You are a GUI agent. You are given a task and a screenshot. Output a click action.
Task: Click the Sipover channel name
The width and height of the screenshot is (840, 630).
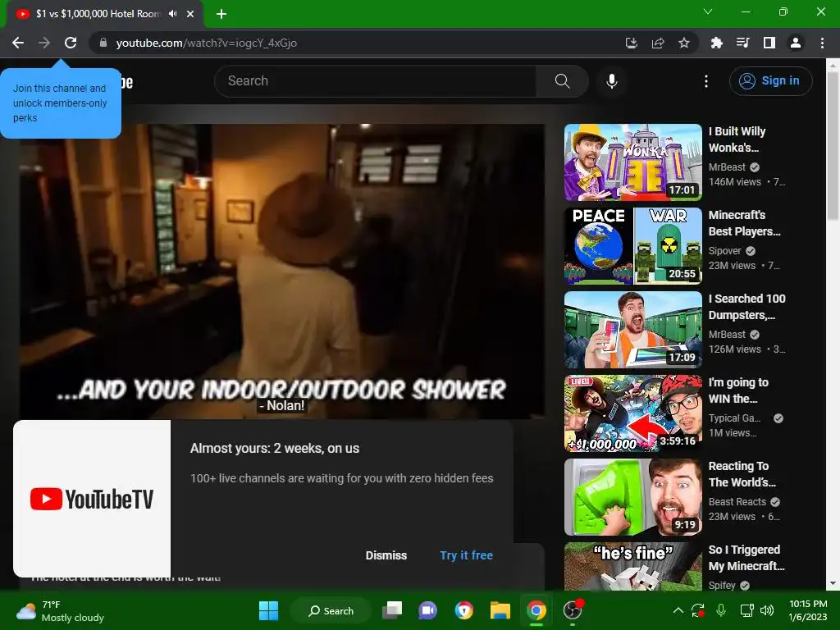(x=725, y=251)
